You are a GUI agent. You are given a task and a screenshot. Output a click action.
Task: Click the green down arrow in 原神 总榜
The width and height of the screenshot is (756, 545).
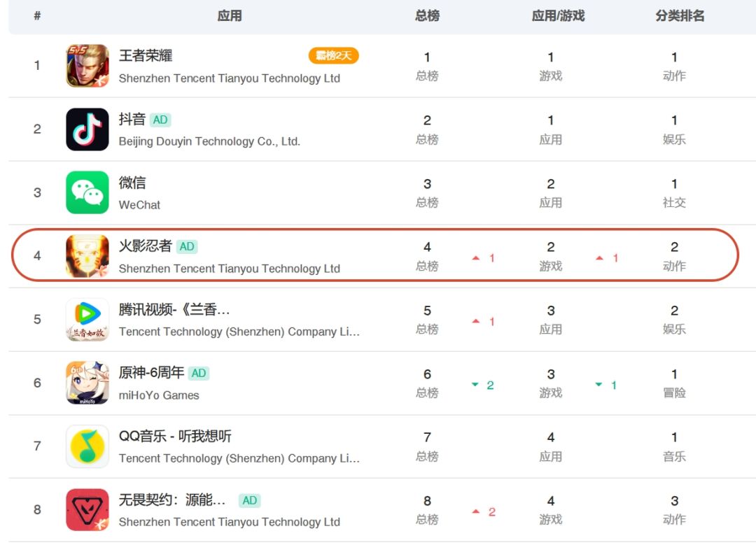[x=475, y=385]
